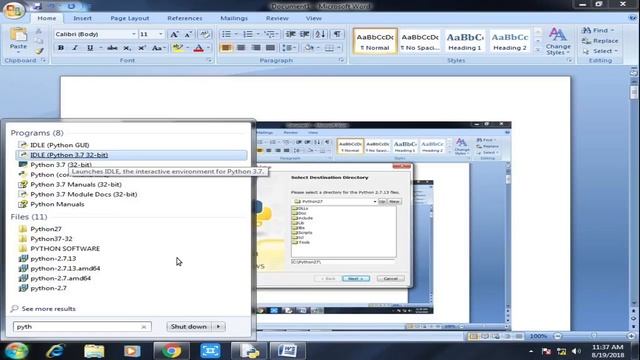Apply the No Spacing style
Image resolution: width=640 pixels, height=360 pixels.
pos(420,41)
